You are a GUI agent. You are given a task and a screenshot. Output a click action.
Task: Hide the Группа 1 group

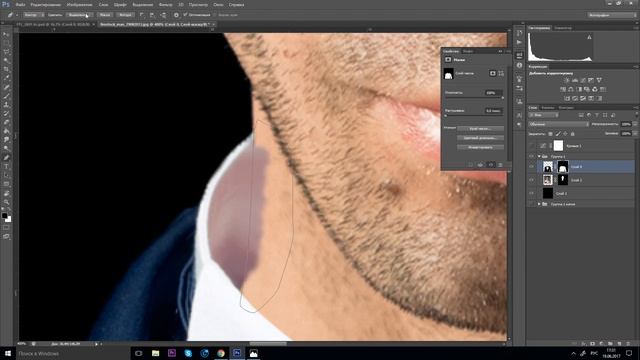(531, 156)
